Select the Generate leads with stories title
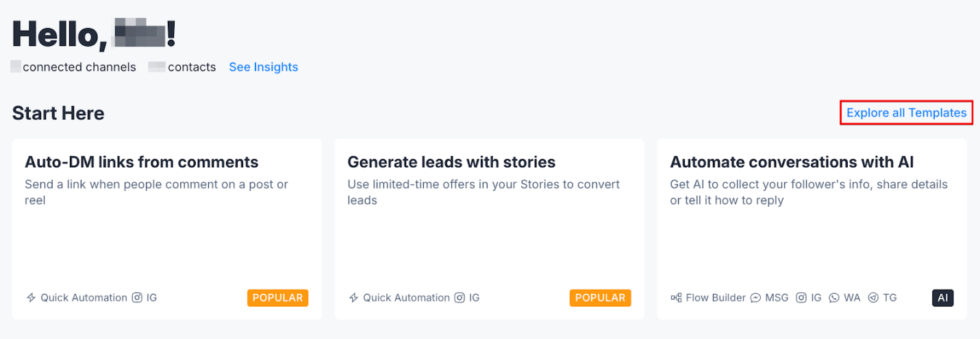The image size is (980, 339). click(451, 162)
